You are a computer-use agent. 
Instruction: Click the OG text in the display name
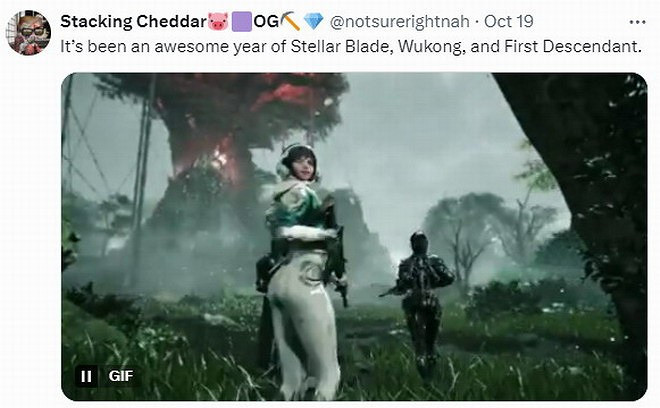click(266, 21)
